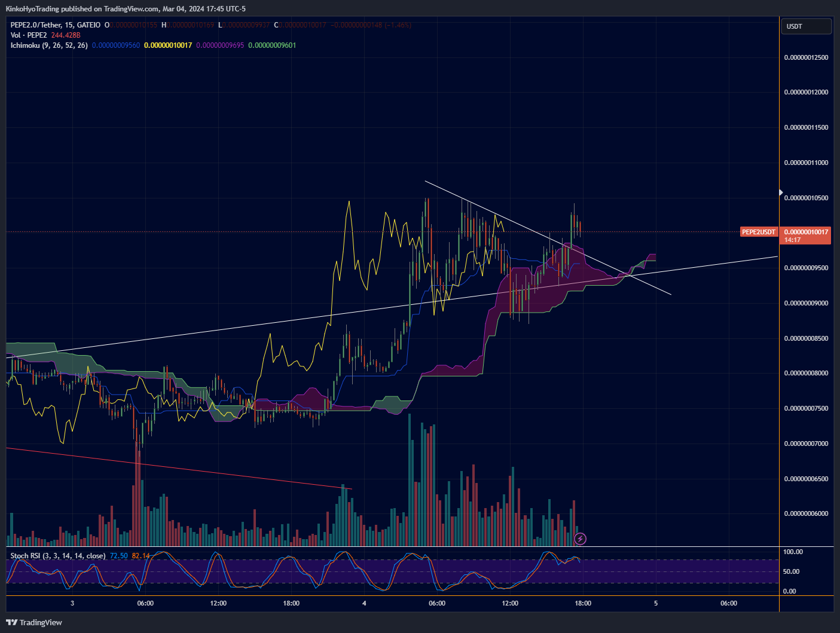Image resolution: width=840 pixels, height=633 pixels.
Task: Click the 0.00 label on the Stoch RSI scale
Action: [789, 591]
